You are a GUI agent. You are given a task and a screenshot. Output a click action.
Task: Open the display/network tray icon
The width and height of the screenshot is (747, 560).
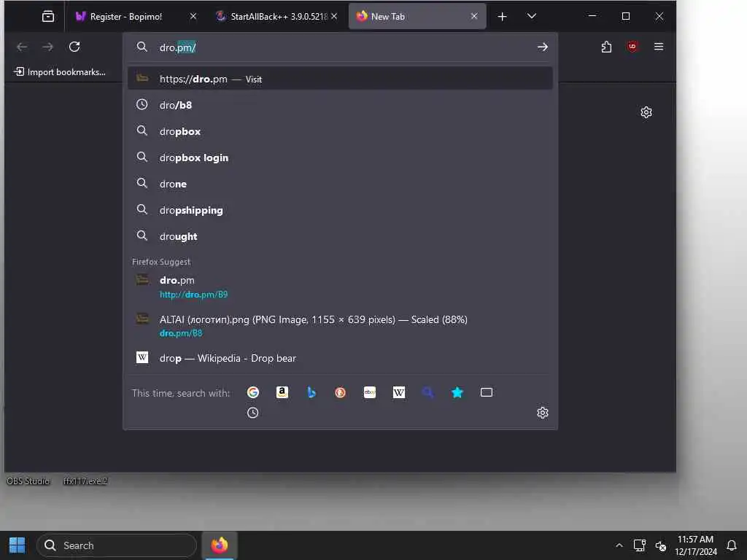point(639,545)
